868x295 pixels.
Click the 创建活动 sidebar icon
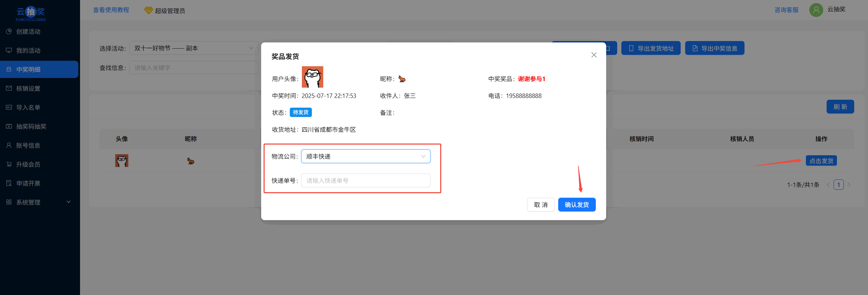(9, 31)
